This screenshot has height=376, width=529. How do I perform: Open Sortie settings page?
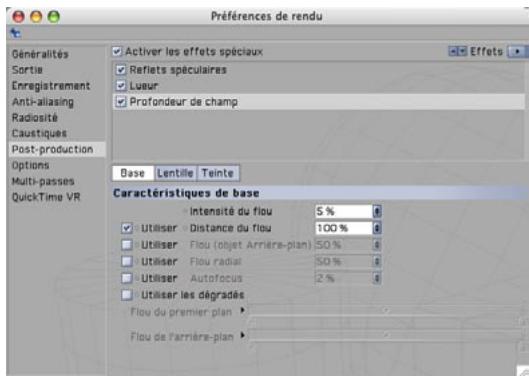[27, 70]
